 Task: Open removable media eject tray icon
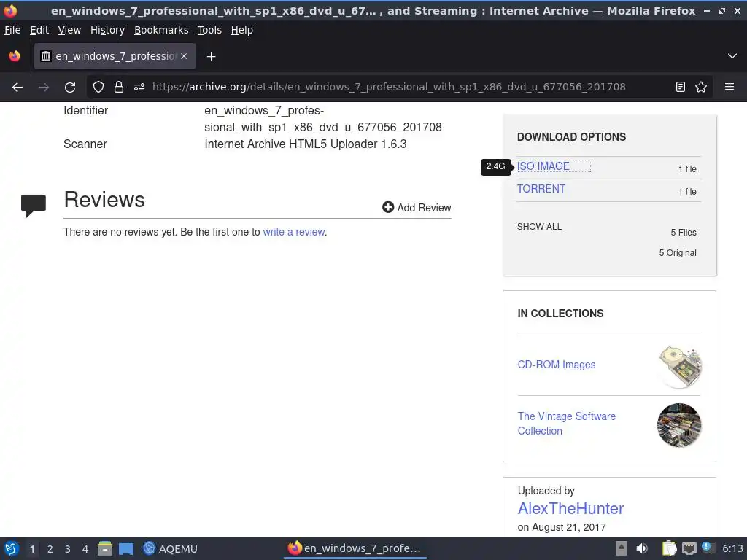[622, 548]
